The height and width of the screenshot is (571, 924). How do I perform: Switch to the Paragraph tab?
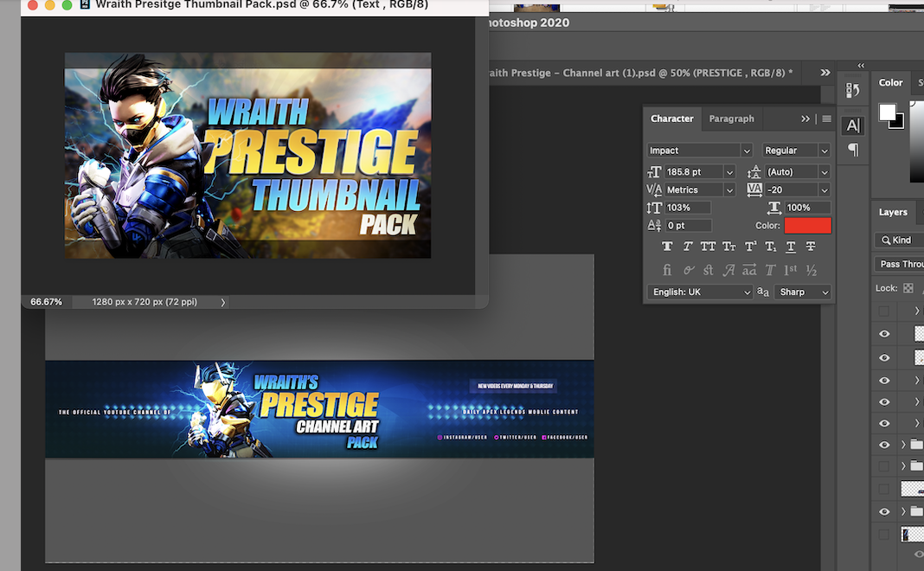tap(731, 119)
